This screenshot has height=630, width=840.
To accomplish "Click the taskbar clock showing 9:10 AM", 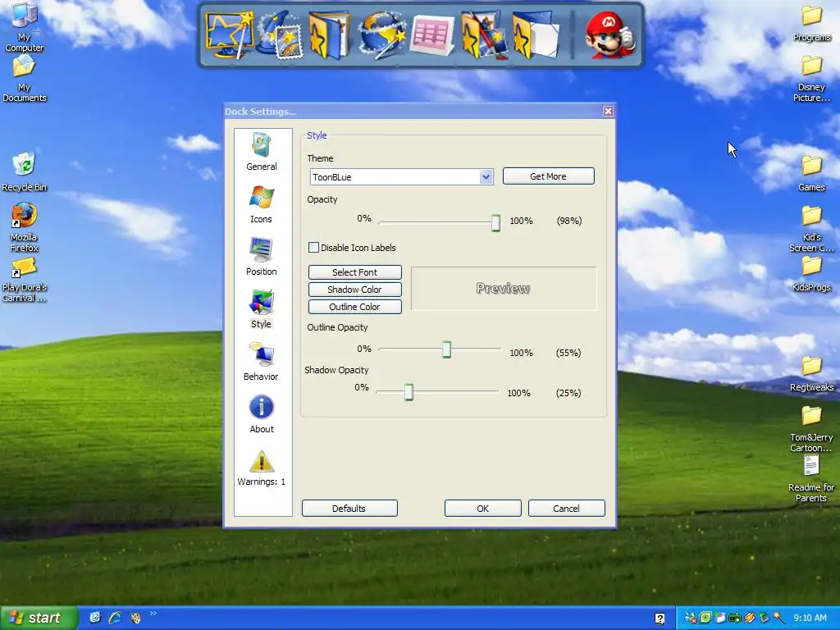I will pos(810,618).
